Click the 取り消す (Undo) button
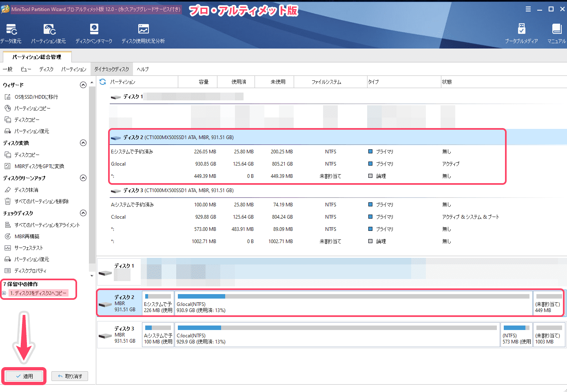This screenshot has width=567, height=392. (70, 376)
